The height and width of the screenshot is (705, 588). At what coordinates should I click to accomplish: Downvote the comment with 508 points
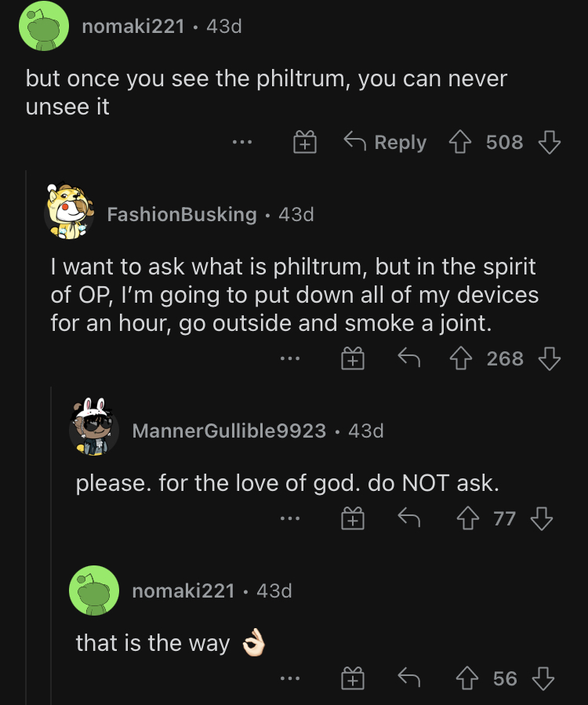tap(550, 142)
